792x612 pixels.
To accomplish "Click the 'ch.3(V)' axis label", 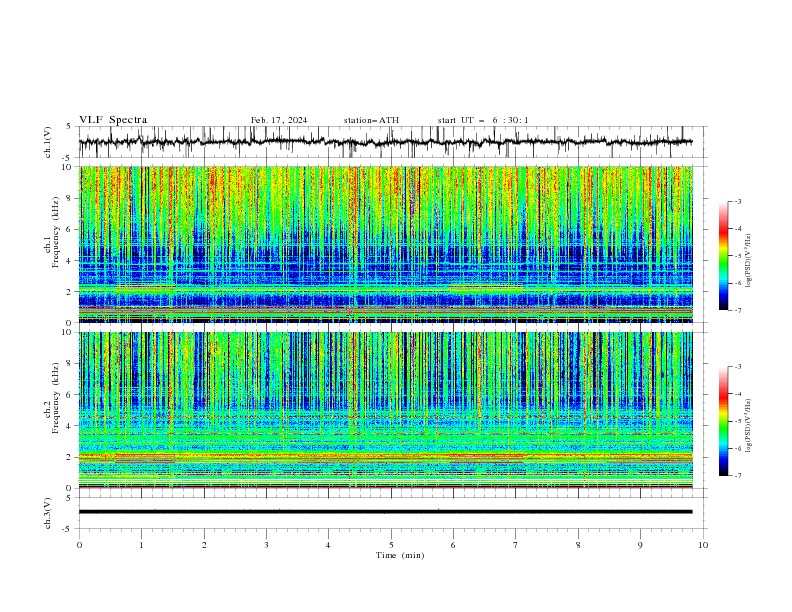I will 48,513.
